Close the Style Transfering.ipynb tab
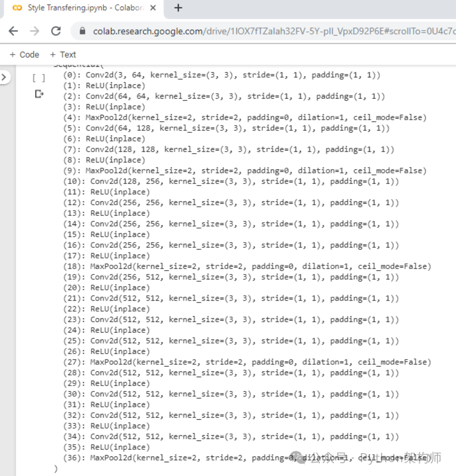Screen dimensions: 456x476 point(153,8)
